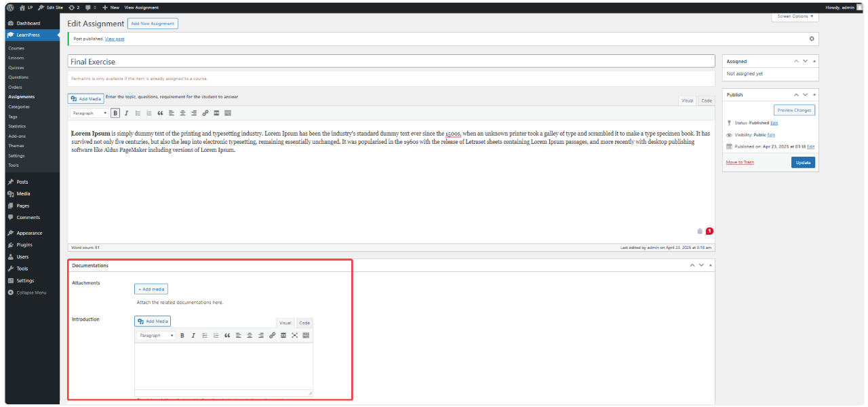
Task: Toggle the toolbar in the main editor
Action: (228, 113)
